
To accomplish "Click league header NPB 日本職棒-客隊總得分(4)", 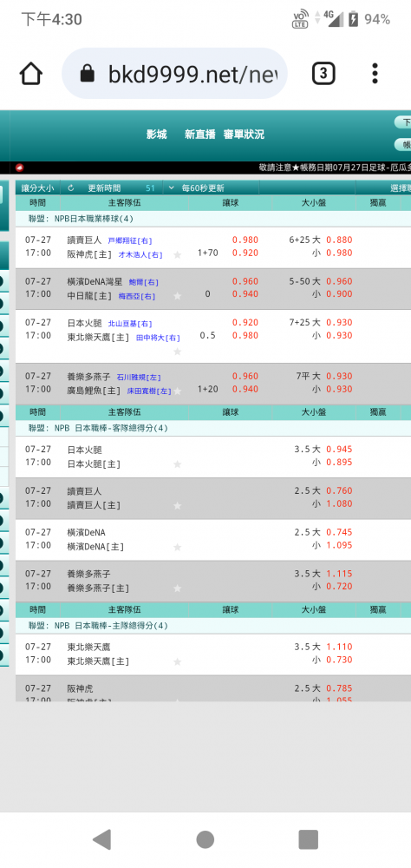I will coord(98,428).
